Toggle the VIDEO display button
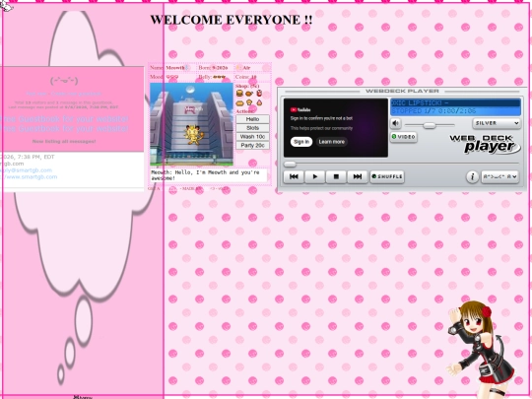The image size is (532, 399). click(x=403, y=137)
